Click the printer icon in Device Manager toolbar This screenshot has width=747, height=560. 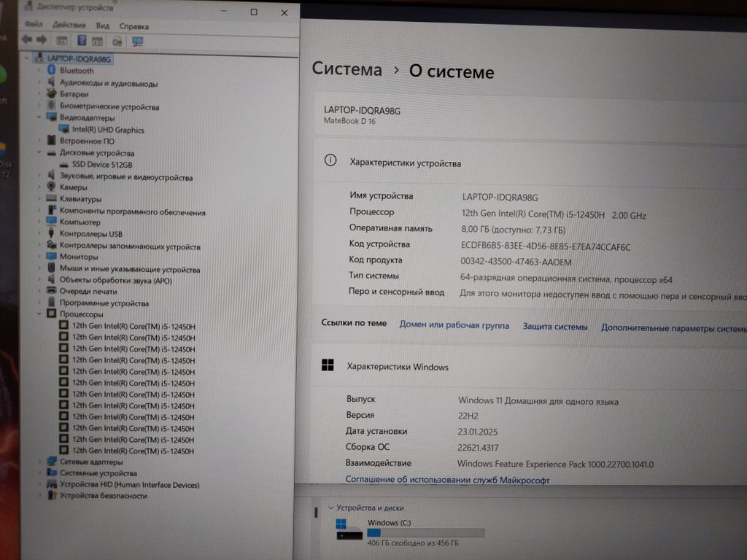click(117, 42)
